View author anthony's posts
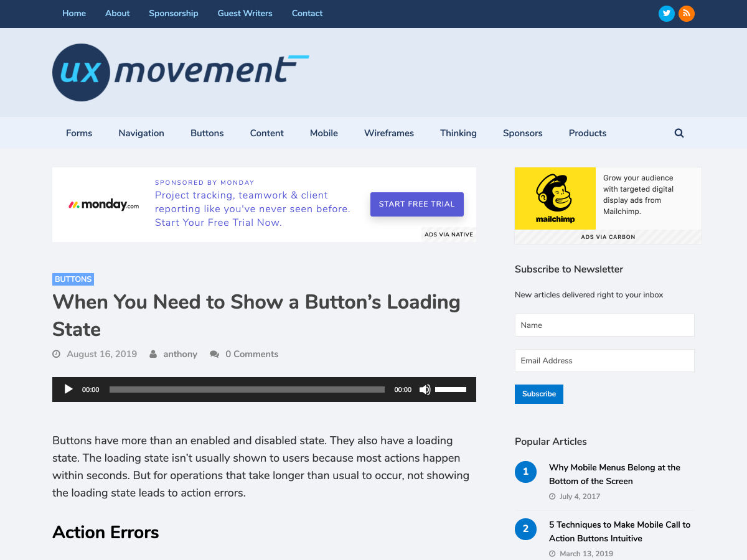This screenshot has width=747, height=560. click(x=180, y=354)
